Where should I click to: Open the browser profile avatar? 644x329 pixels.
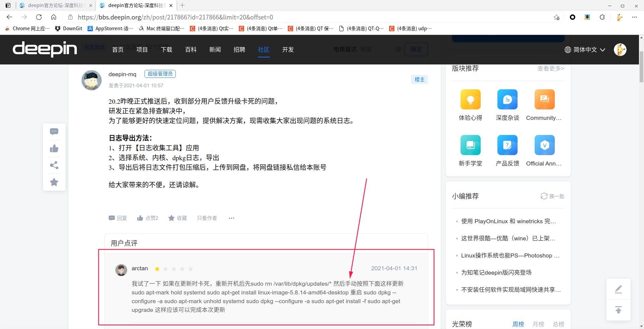pos(620,17)
